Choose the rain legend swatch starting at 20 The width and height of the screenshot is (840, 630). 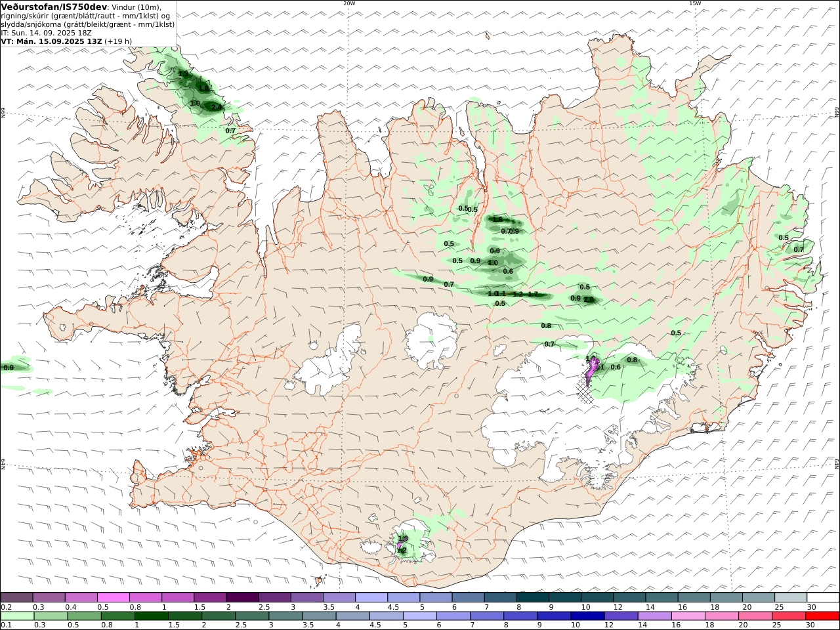(755, 616)
